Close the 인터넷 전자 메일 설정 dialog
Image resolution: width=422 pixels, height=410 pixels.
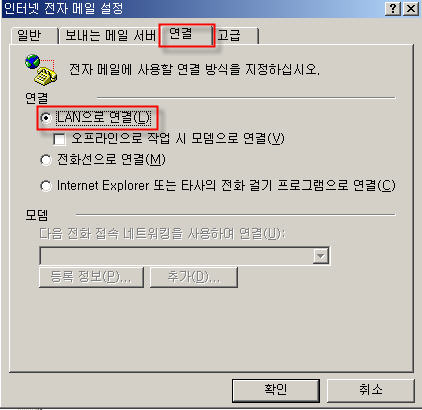(411, 8)
